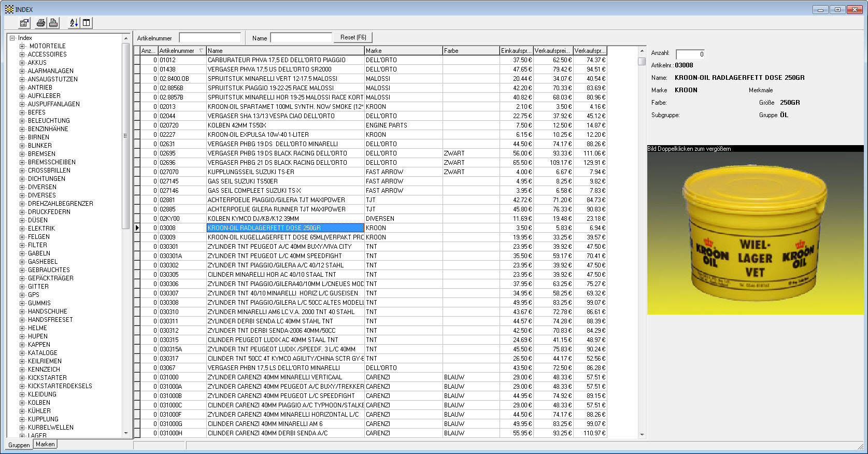Select the Index root label in tree
The height and width of the screenshot is (454, 868).
coord(25,38)
